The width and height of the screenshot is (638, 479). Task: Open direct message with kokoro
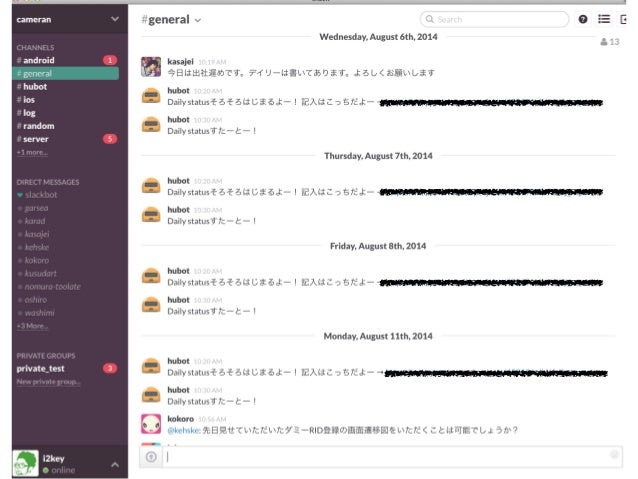(x=37, y=260)
